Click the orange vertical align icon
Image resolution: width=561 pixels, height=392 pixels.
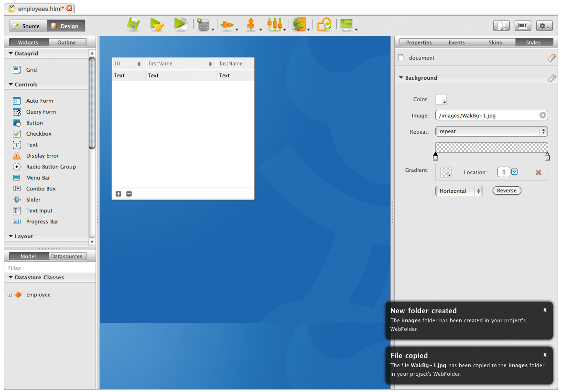tap(250, 25)
